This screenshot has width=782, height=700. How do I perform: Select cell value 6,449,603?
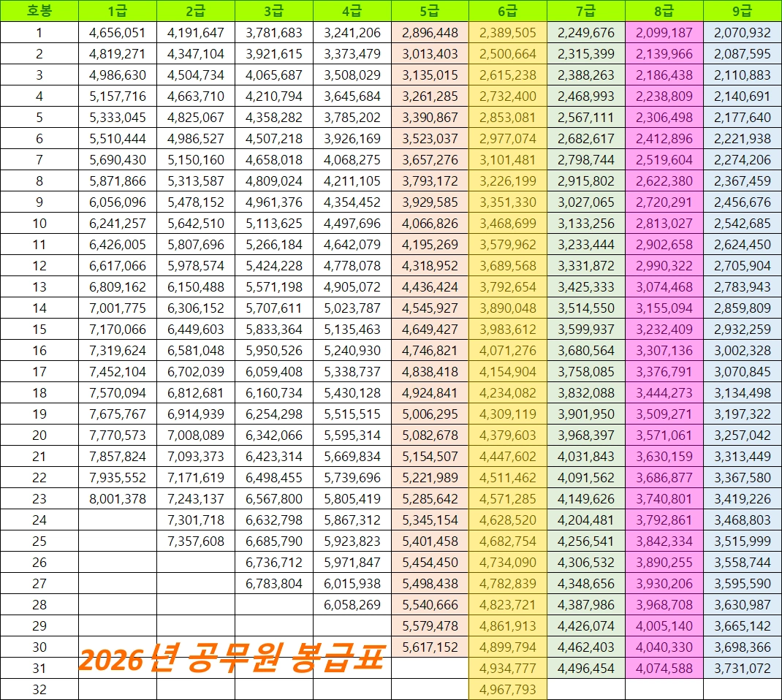pyautogui.click(x=196, y=330)
